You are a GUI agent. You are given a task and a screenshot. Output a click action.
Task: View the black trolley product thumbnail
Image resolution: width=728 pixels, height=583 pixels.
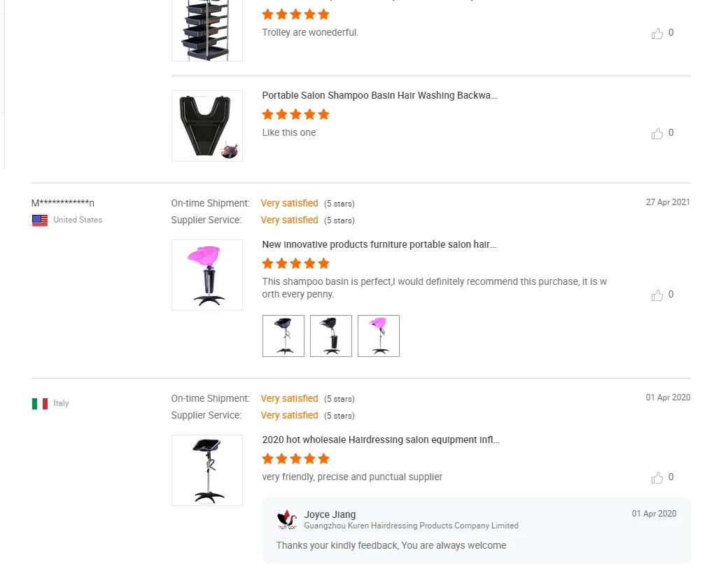click(207, 30)
